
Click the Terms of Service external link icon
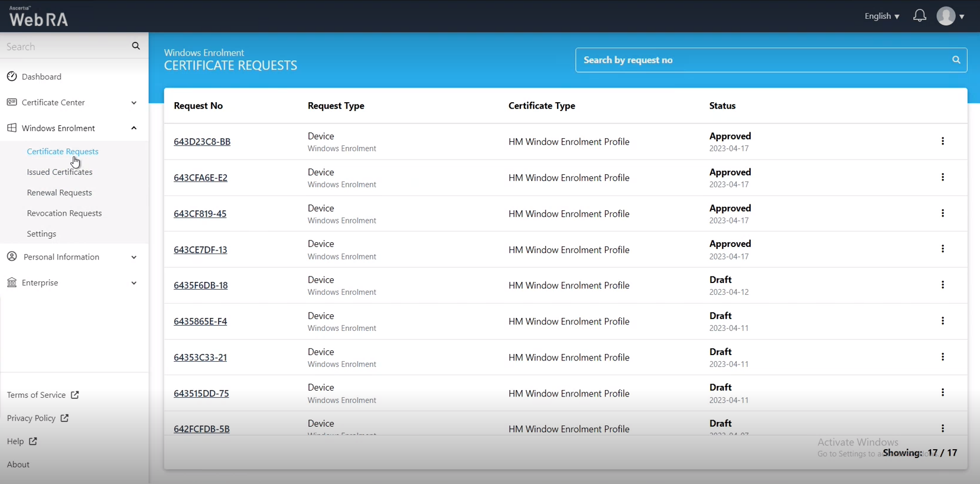[x=75, y=395]
